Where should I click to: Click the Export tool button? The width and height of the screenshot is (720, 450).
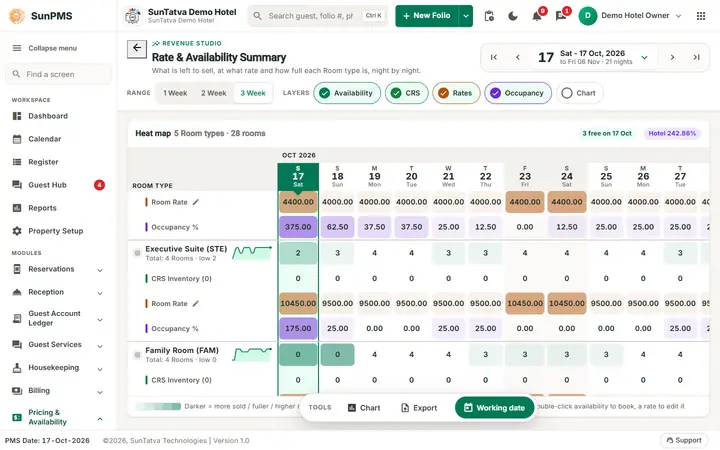point(419,408)
